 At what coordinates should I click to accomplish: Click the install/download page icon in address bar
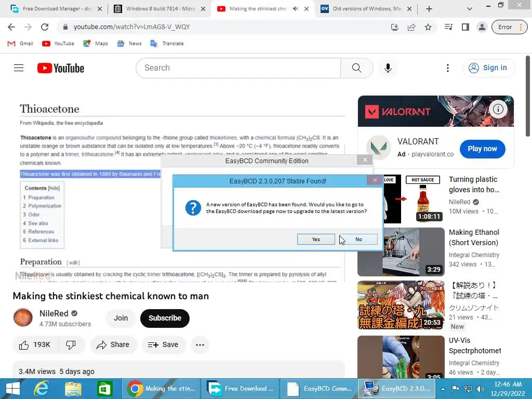click(395, 27)
